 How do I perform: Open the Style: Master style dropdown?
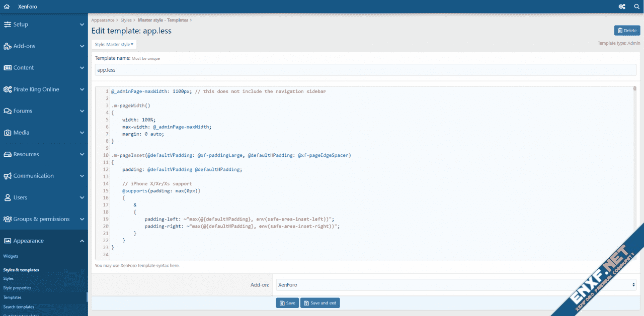(114, 44)
